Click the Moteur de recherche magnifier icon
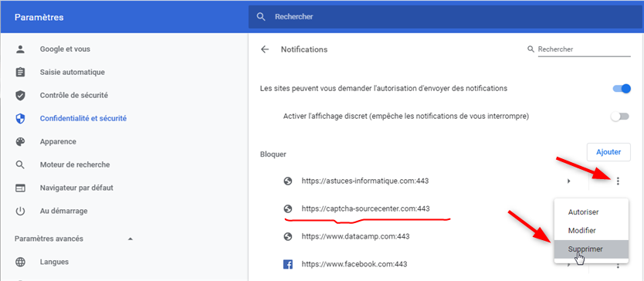 pos(20,164)
